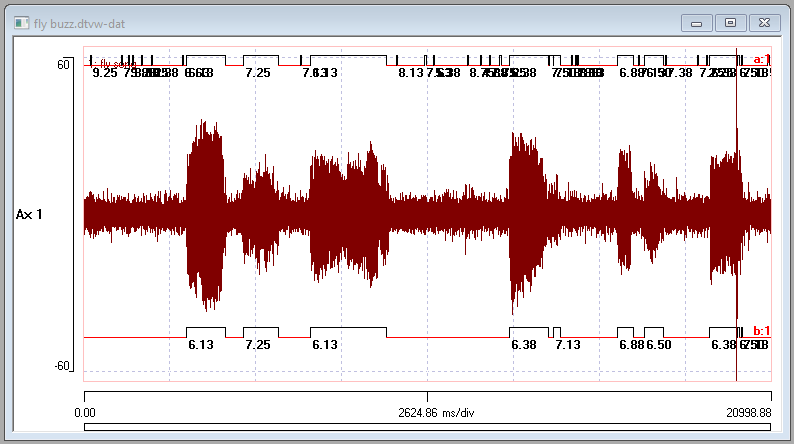
Task: Select the 8.13 event label in channel a
Action: 411,73
